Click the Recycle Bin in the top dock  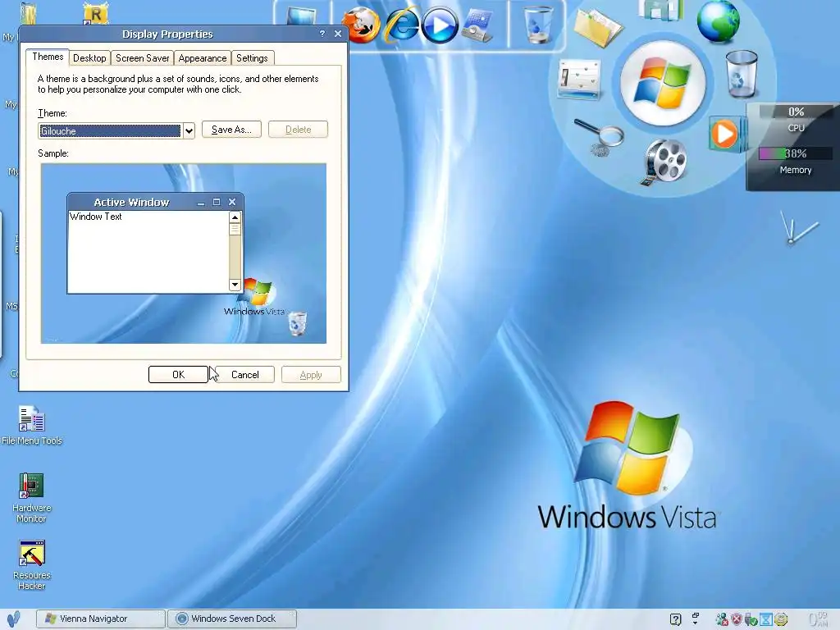[537, 25]
